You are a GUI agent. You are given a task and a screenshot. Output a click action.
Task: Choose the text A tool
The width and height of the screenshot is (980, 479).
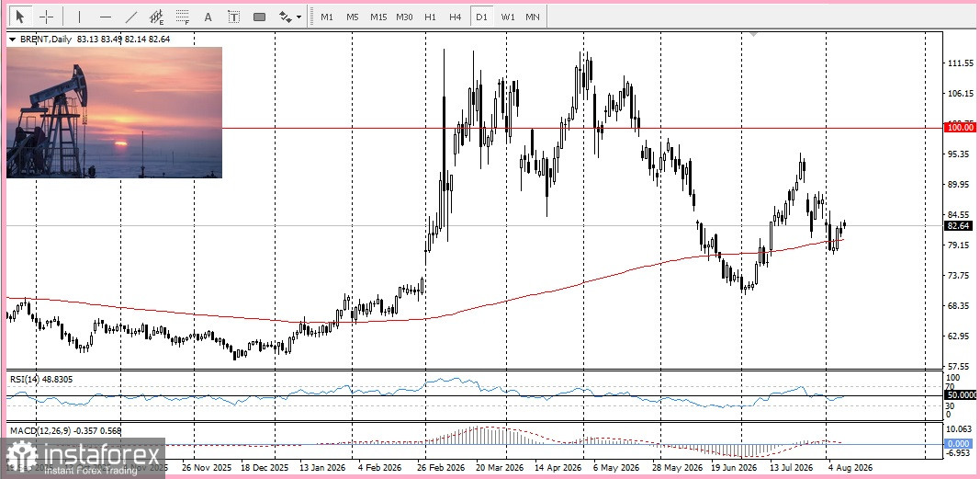pyautogui.click(x=208, y=17)
